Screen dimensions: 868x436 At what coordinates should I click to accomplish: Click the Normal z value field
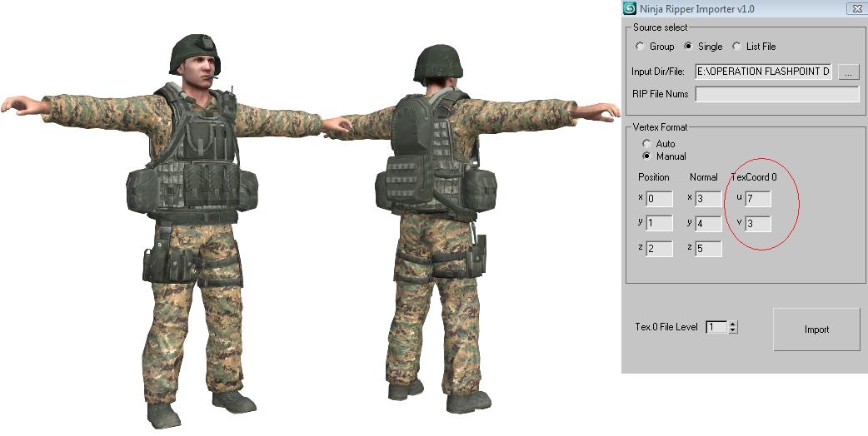[709, 249]
